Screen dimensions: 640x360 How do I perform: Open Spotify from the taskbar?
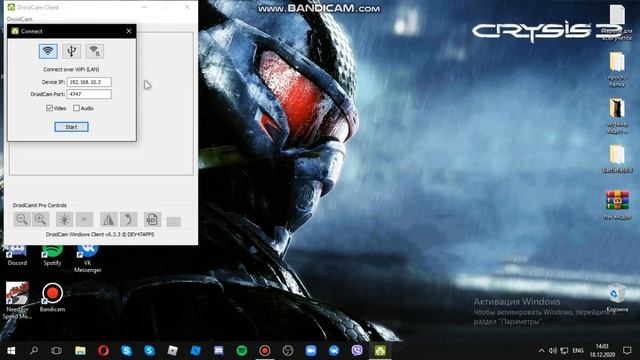(x=242, y=351)
